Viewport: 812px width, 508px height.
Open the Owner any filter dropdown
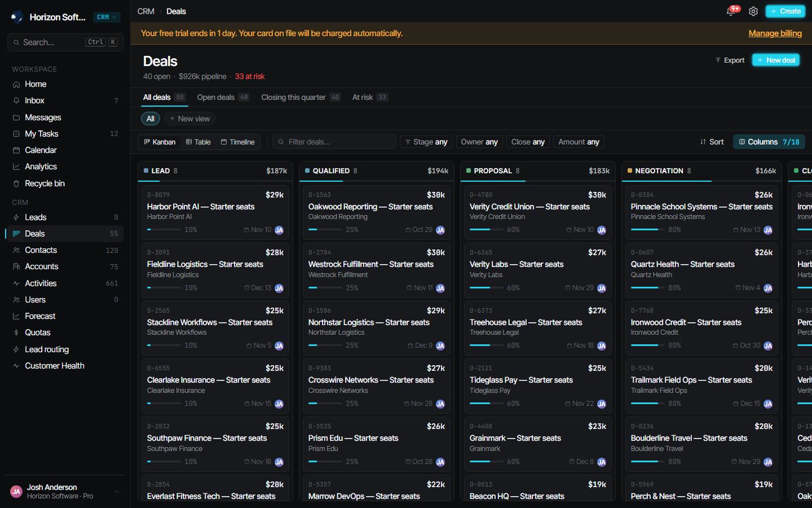pyautogui.click(x=479, y=142)
